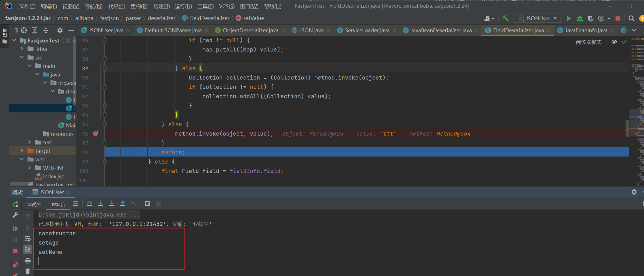The image size is (644, 276).
Task: Toggle reader mode rendering eye icon
Action: [x=614, y=42]
